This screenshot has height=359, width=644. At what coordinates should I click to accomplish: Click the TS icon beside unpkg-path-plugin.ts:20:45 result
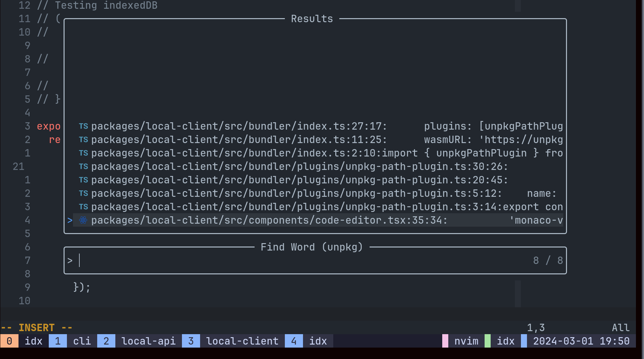83,180
